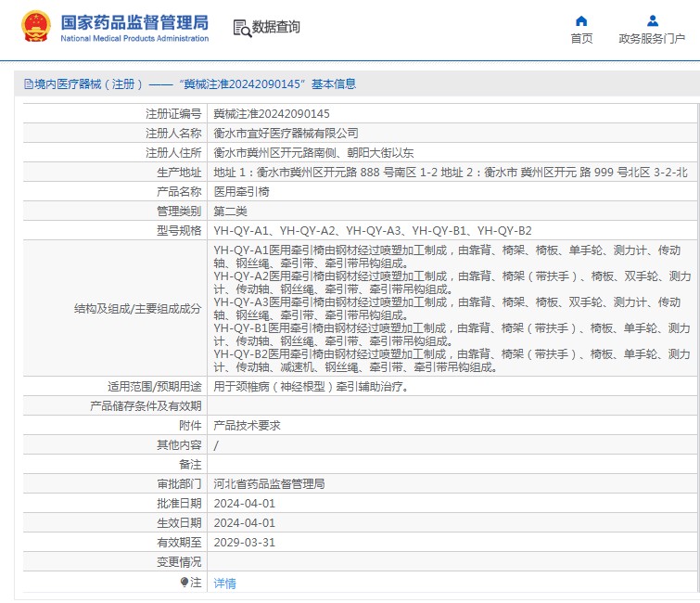Click the document icon before 境内医疗器械
The height and width of the screenshot is (603, 700).
pyautogui.click(x=28, y=84)
